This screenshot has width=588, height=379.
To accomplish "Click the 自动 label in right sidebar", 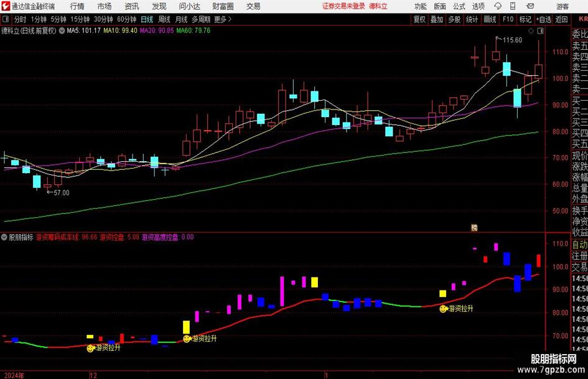I will [x=580, y=245].
